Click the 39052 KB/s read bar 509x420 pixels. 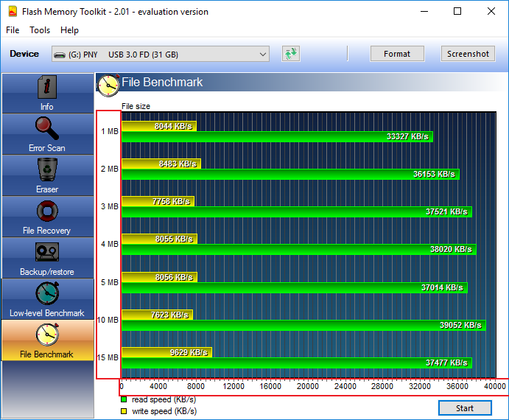pyautogui.click(x=303, y=325)
